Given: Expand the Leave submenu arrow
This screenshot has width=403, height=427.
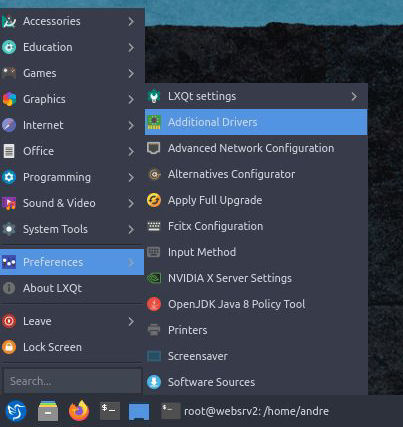Looking at the screenshot, I should pos(131,321).
